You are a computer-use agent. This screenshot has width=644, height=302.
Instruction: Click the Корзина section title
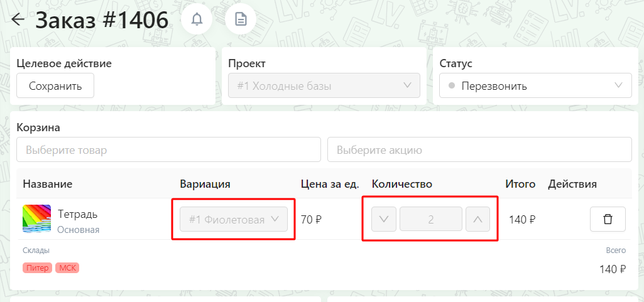point(38,127)
